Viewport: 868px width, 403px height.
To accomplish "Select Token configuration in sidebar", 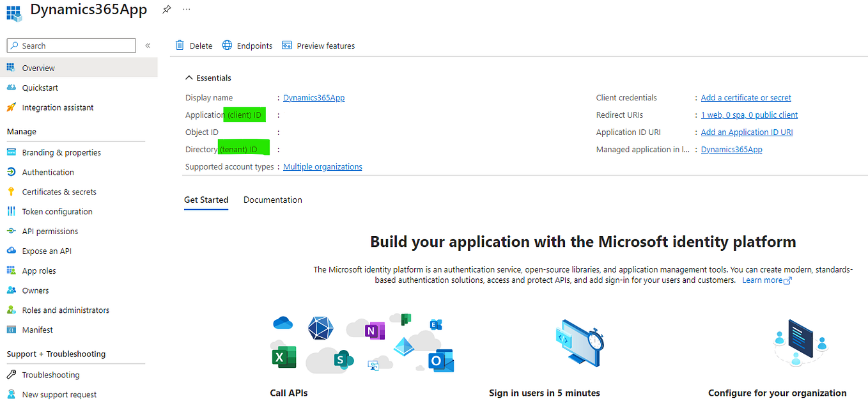I will (56, 211).
